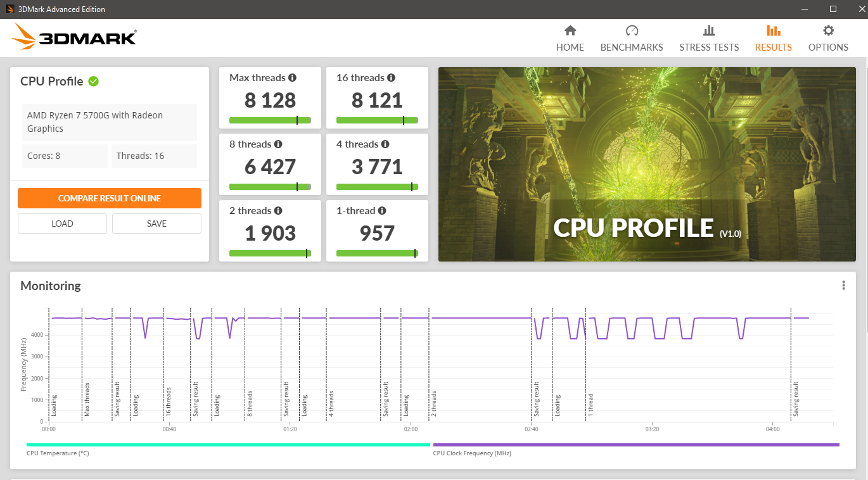Toggle the CPU Temperature legend line
The image size is (868, 480).
point(228,445)
